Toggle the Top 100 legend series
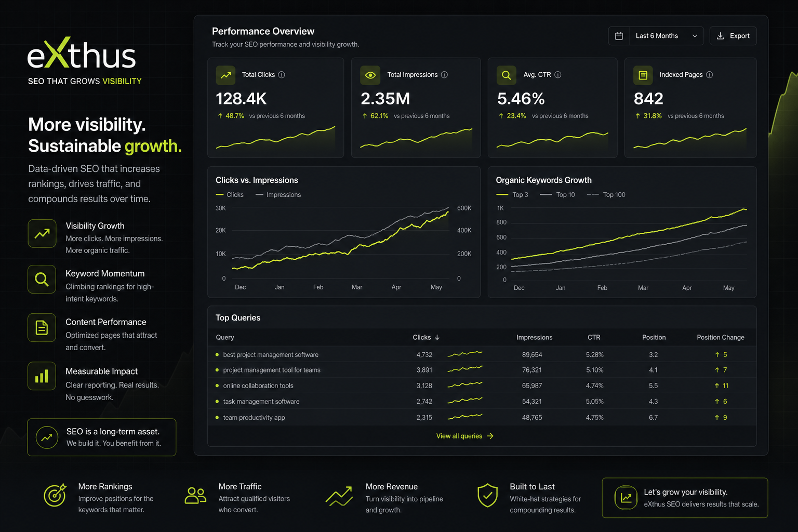 [606, 195]
